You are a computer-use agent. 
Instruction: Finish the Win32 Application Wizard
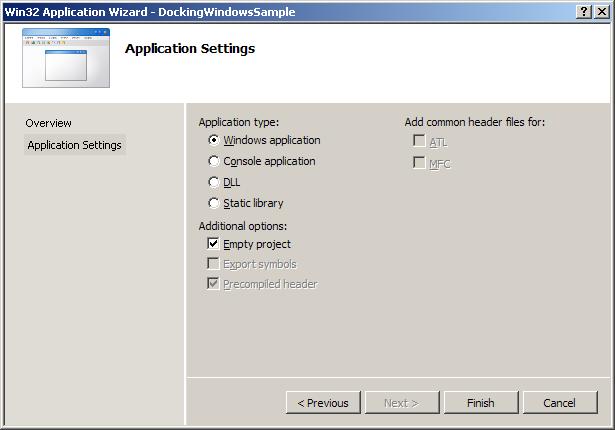click(481, 403)
